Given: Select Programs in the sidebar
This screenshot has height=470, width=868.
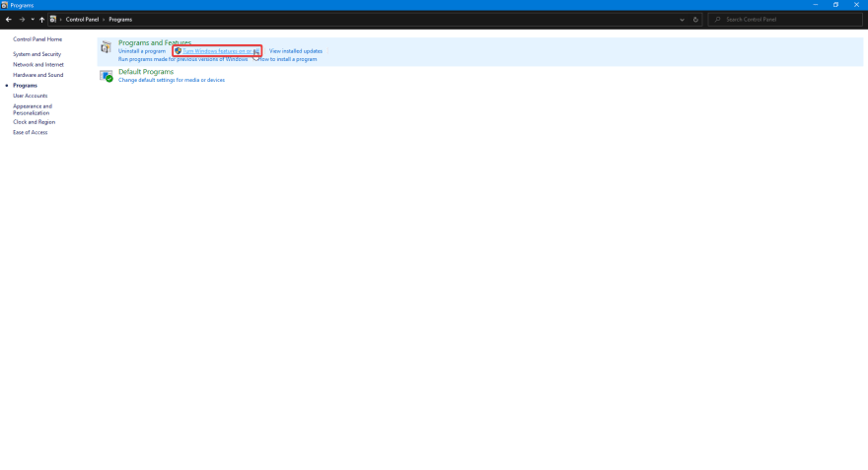Looking at the screenshot, I should [x=25, y=85].
